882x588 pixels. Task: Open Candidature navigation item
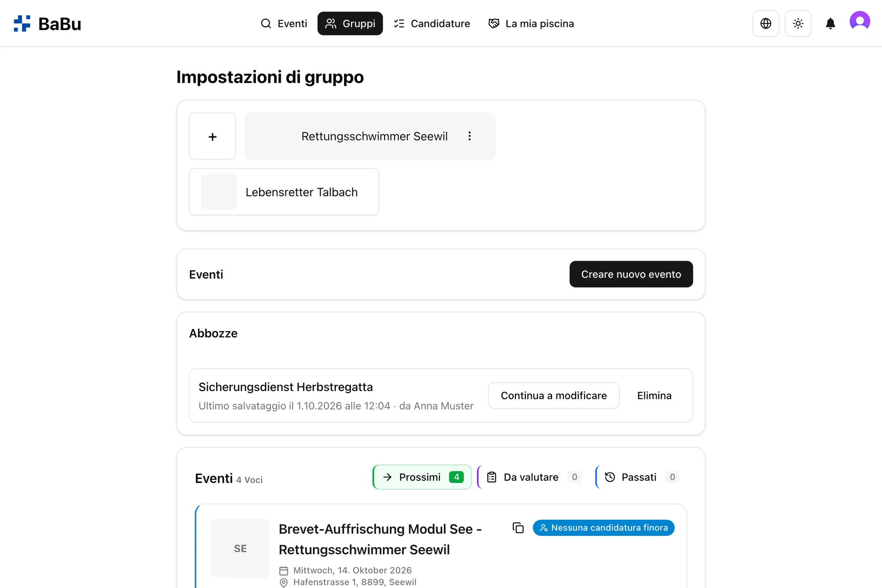tap(432, 23)
